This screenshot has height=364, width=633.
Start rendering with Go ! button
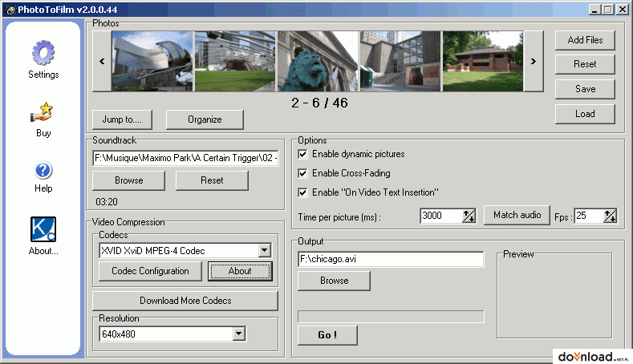[x=327, y=335]
